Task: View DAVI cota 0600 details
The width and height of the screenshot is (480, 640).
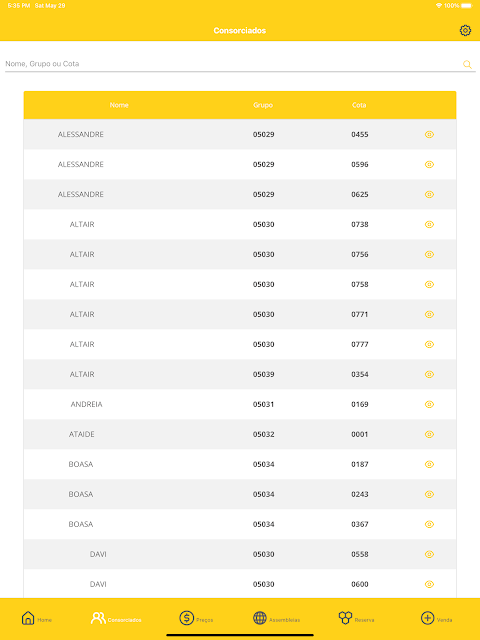Action: (x=429, y=584)
